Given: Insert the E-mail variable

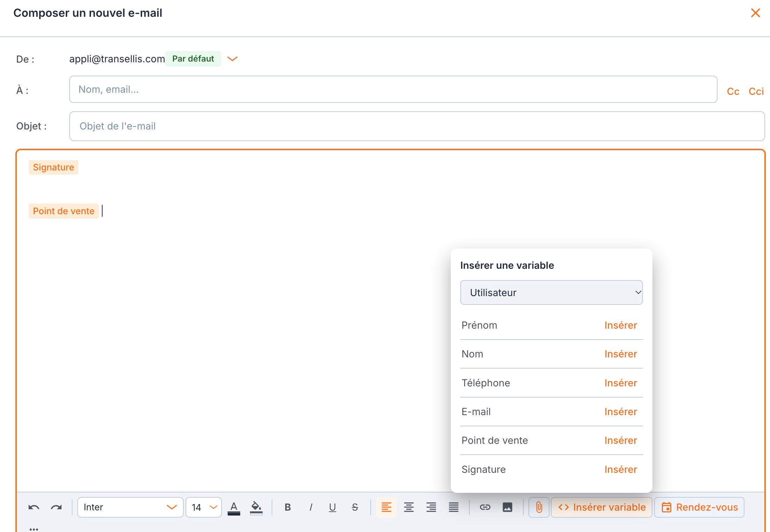Looking at the screenshot, I should click(621, 412).
